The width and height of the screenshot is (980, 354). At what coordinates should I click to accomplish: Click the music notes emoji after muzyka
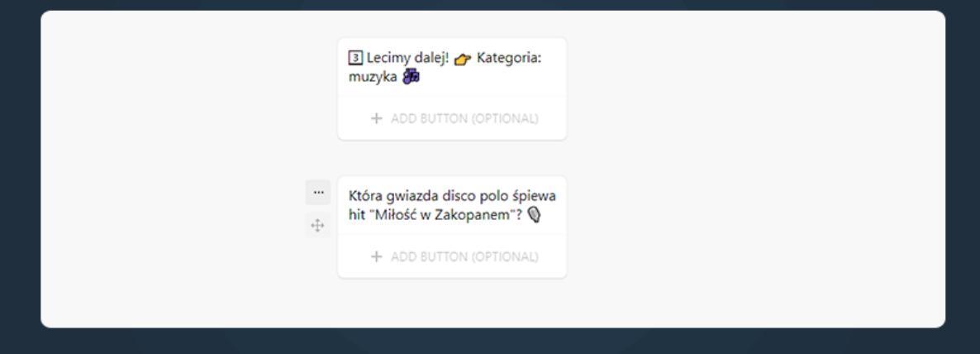pos(411,76)
